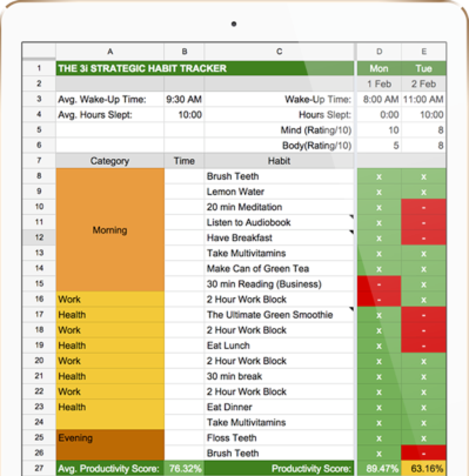The width and height of the screenshot is (469, 476).
Task: Click the 'Floss Teeth' habit cell
Action: (279, 438)
